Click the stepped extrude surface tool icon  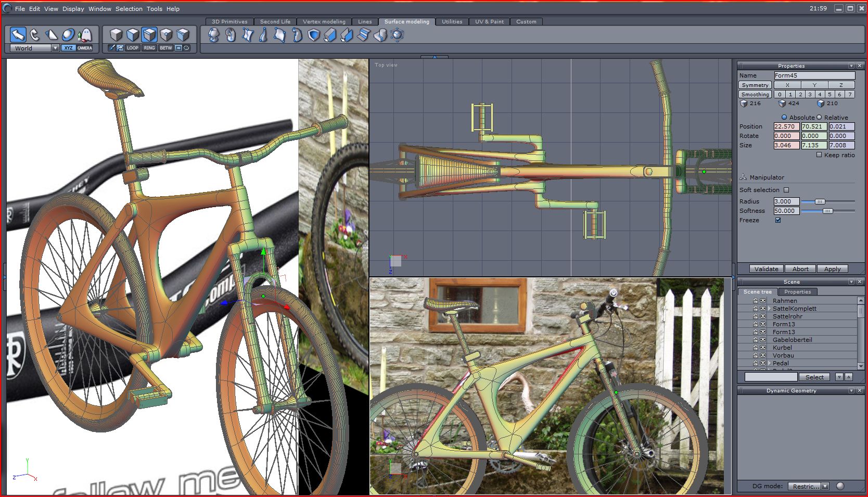[x=363, y=35]
